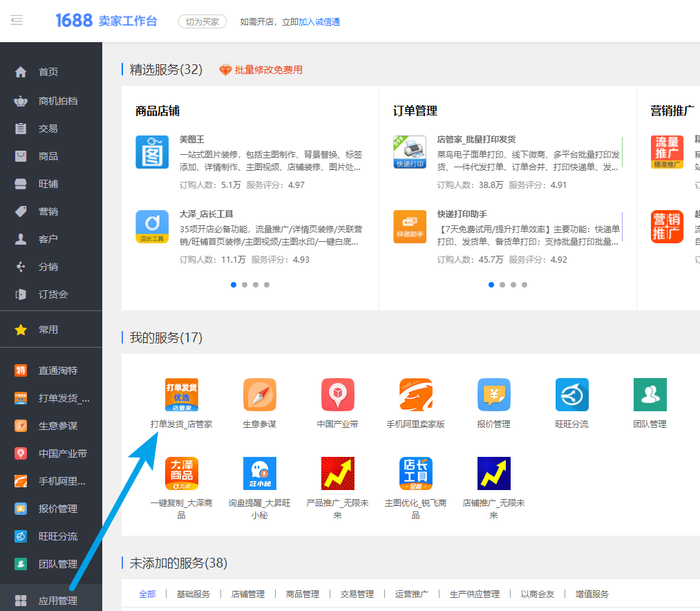Screen dimensions: 700x611
Task: Open 主图优化_锐飞商品 service icon
Action: (x=415, y=473)
